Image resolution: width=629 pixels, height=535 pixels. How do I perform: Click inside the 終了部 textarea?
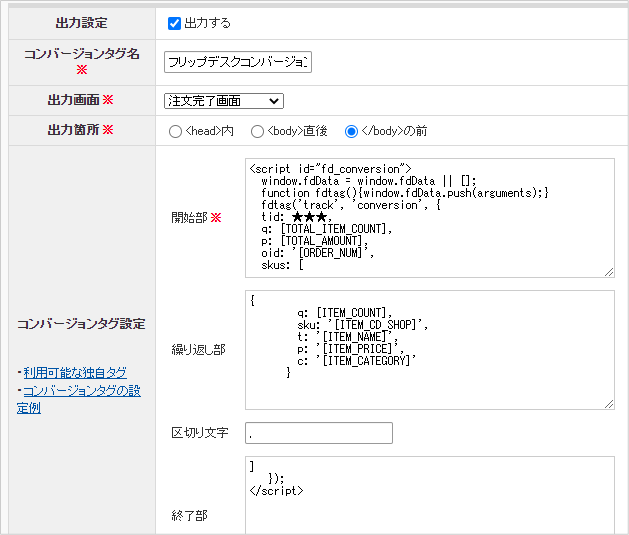(430, 495)
